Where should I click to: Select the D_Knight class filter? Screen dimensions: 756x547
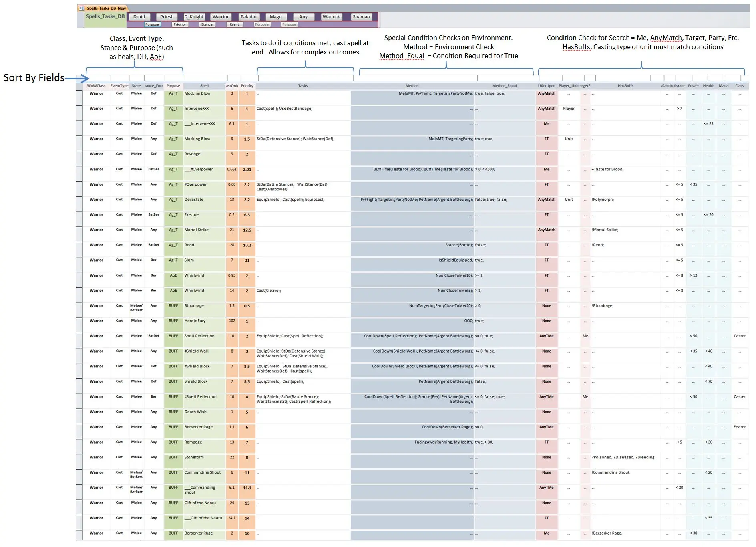point(194,17)
